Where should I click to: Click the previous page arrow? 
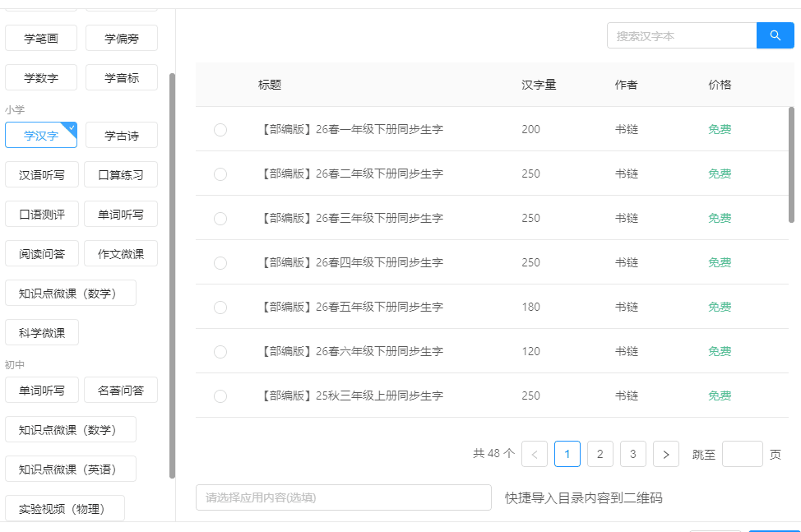(535, 453)
